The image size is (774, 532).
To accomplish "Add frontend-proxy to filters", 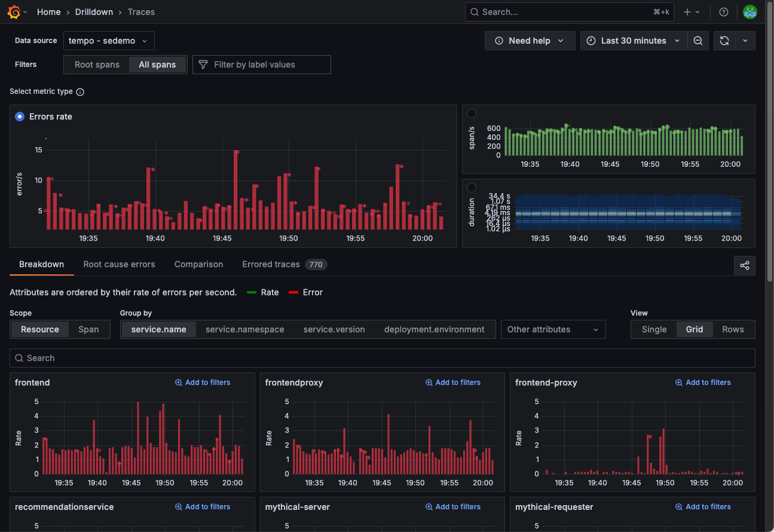I will click(703, 383).
